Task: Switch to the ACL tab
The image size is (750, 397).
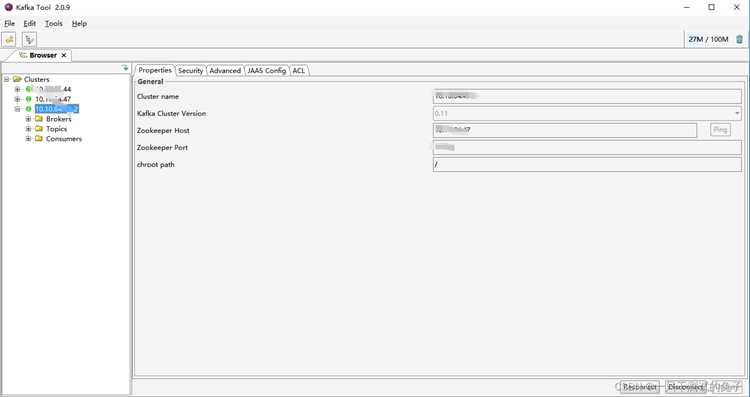Action: [x=298, y=71]
